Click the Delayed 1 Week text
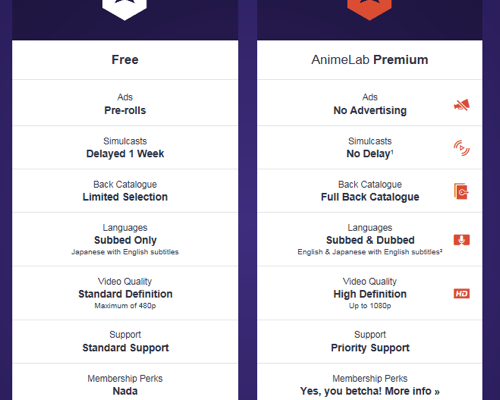The image size is (500, 400). [125, 154]
